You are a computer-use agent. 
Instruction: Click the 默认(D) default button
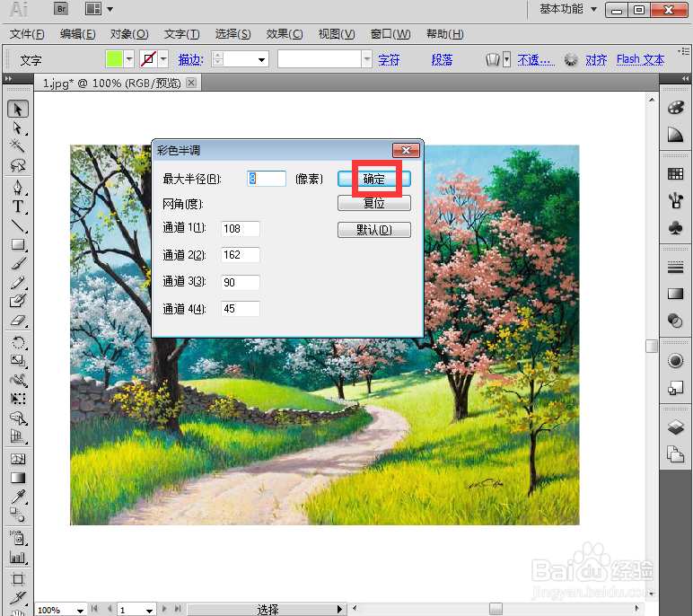coord(374,230)
